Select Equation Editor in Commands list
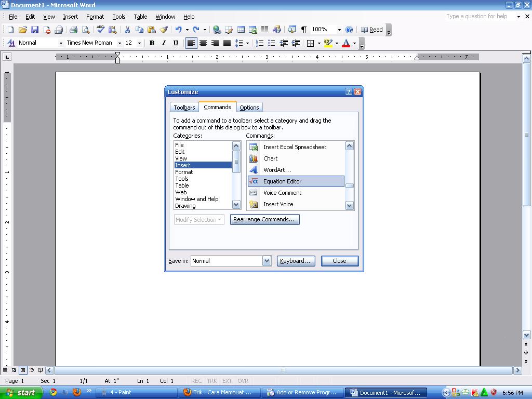 tap(296, 181)
